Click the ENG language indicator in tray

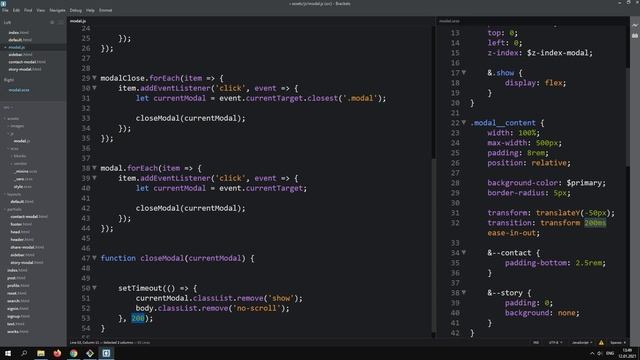click(610, 353)
